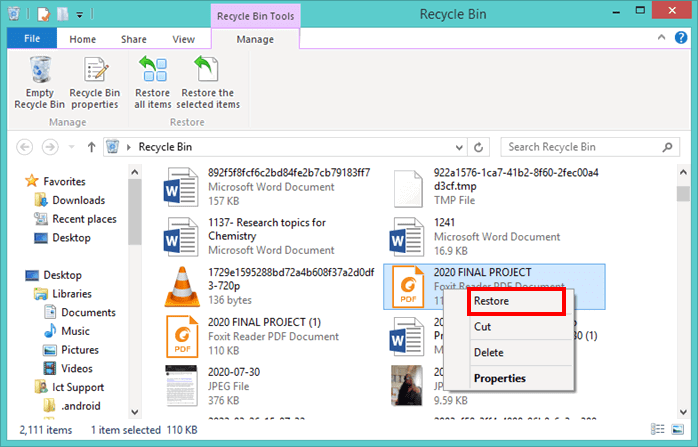Click the Empty Recycle Bin icon
The image size is (698, 447).
[40, 70]
